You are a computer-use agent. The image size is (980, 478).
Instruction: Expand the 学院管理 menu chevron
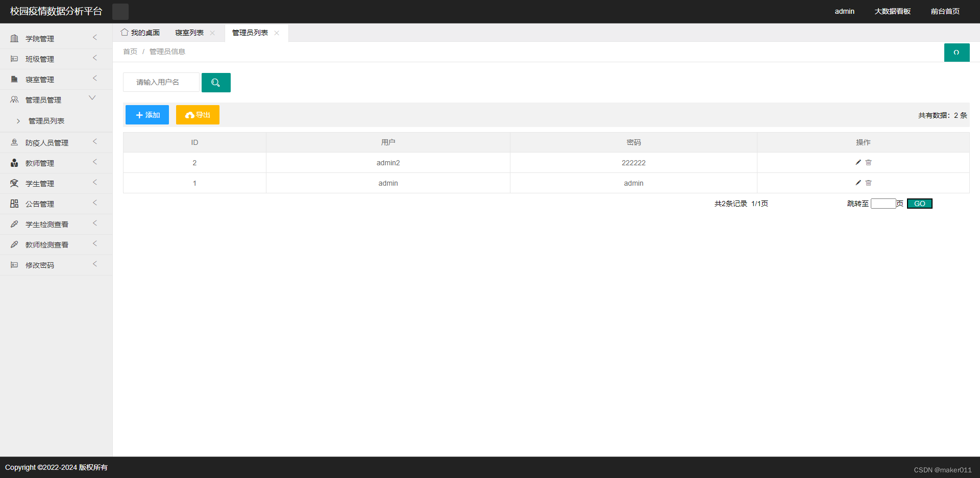point(95,38)
